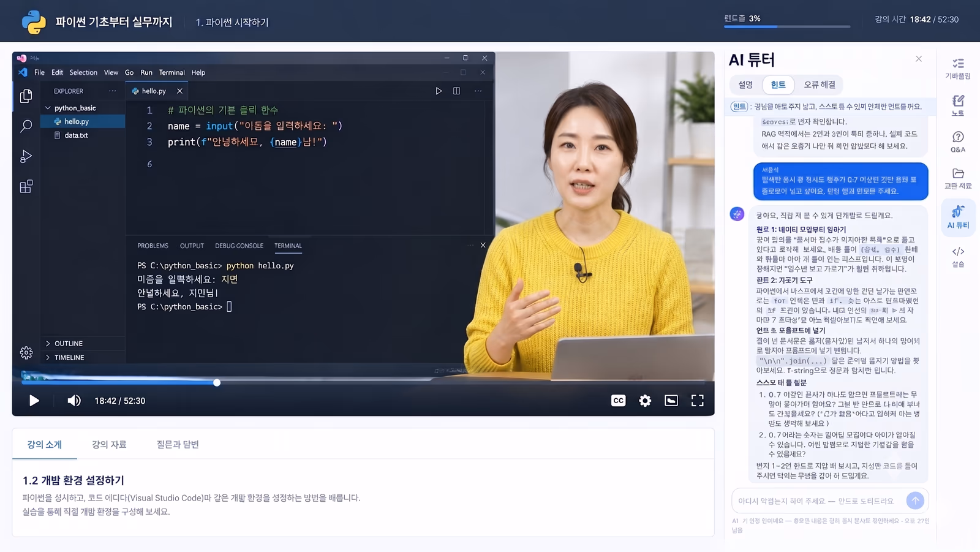Select the 설명 tab in AI tutor
The width and height of the screenshot is (980, 552).
coord(745,85)
